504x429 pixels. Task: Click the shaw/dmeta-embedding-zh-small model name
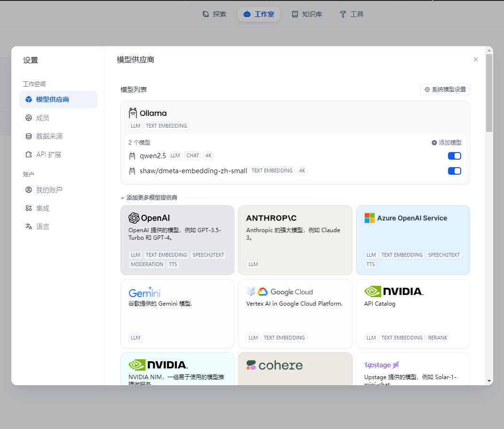click(193, 171)
